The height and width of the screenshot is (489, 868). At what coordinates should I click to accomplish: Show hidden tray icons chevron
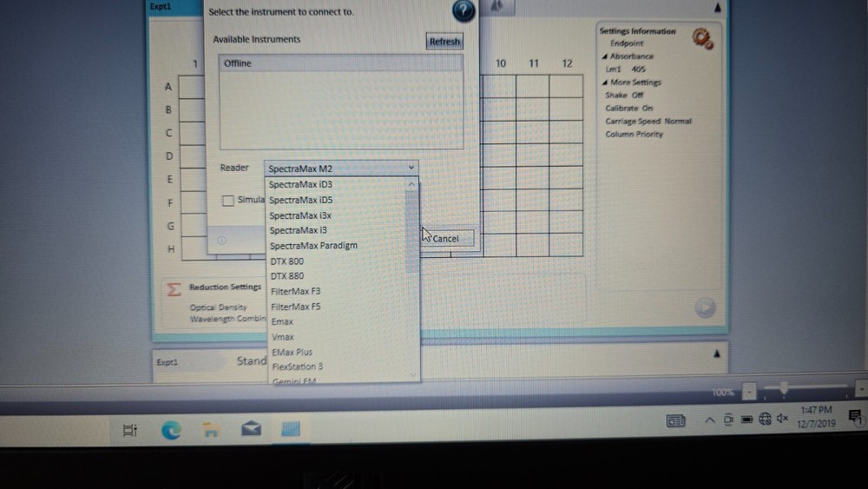click(x=709, y=420)
